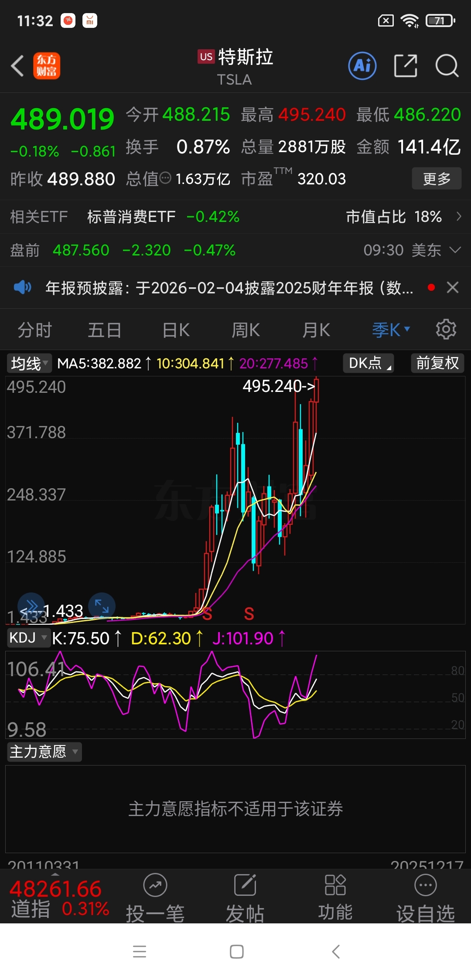Tap Android recent apps menu icon
This screenshot has height=980, width=471.
140,951
